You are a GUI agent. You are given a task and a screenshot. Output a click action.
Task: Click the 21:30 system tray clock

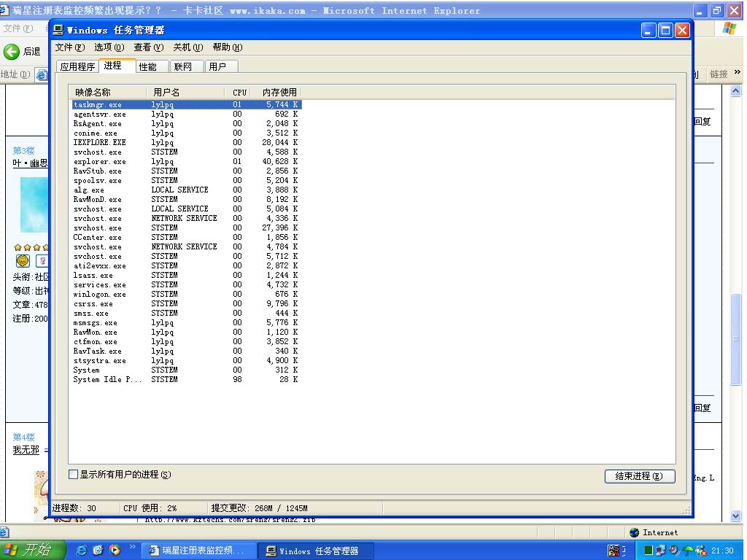tap(722, 551)
